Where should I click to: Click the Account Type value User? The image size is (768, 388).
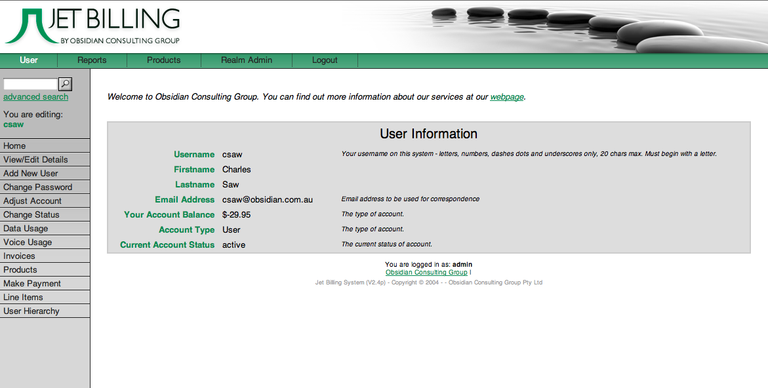point(231,230)
